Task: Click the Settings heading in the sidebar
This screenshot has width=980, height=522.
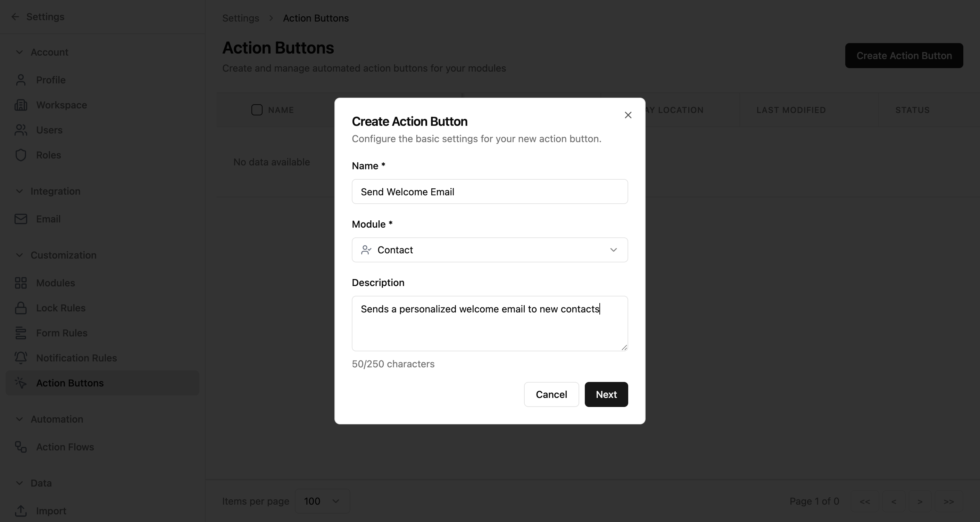Action: click(45, 17)
